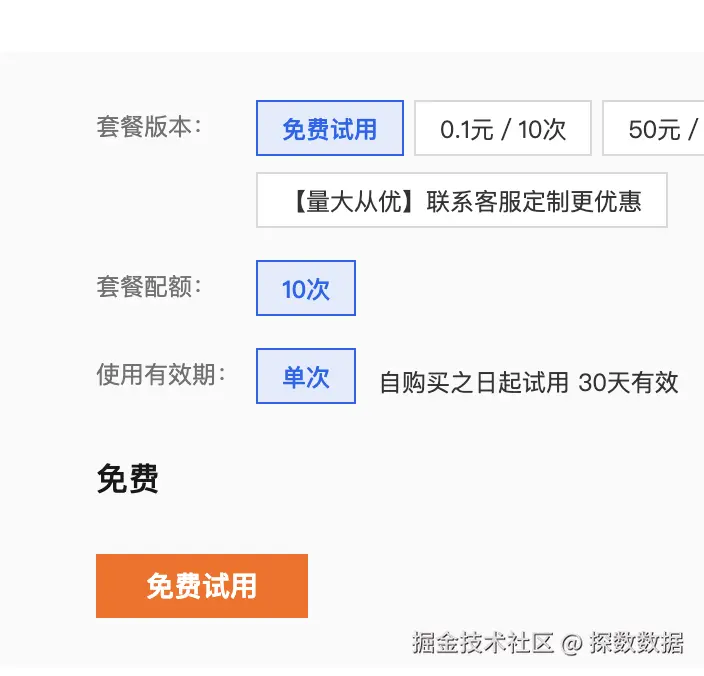Select the 免费试用 package version option
The image size is (704, 676).
point(329,128)
